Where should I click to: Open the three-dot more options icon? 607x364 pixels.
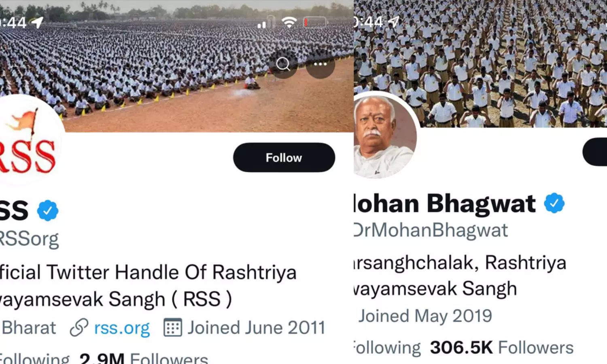tap(320, 64)
